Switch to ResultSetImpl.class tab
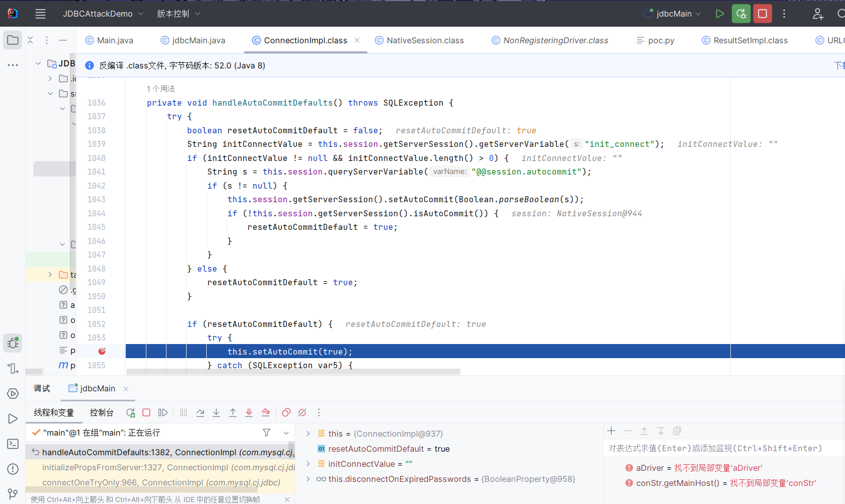 pyautogui.click(x=745, y=40)
